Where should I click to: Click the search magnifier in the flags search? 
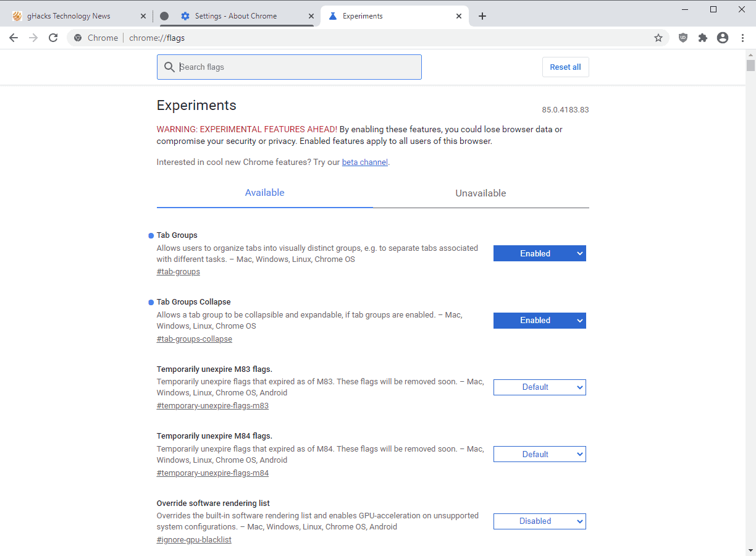tap(169, 67)
